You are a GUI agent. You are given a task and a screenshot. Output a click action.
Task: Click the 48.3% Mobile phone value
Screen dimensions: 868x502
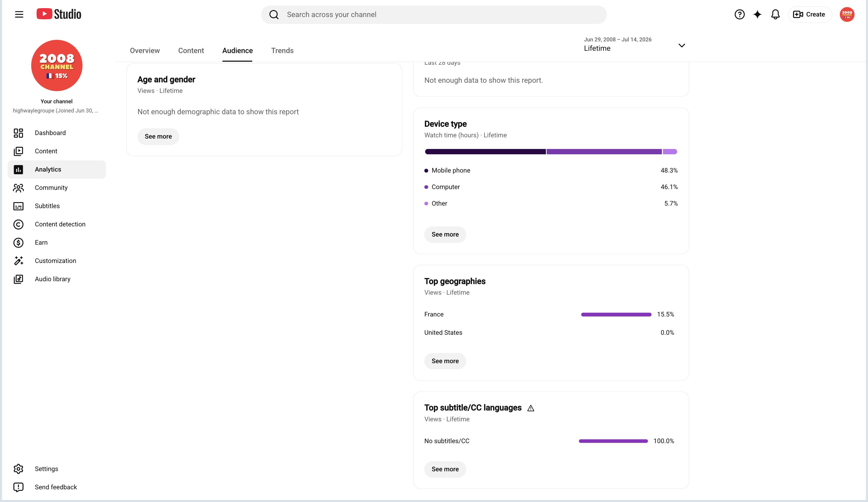click(669, 171)
